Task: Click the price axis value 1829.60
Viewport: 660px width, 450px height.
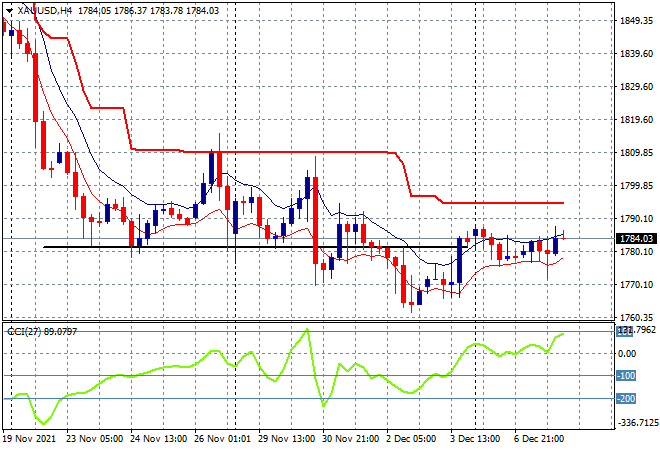Action: click(x=636, y=87)
